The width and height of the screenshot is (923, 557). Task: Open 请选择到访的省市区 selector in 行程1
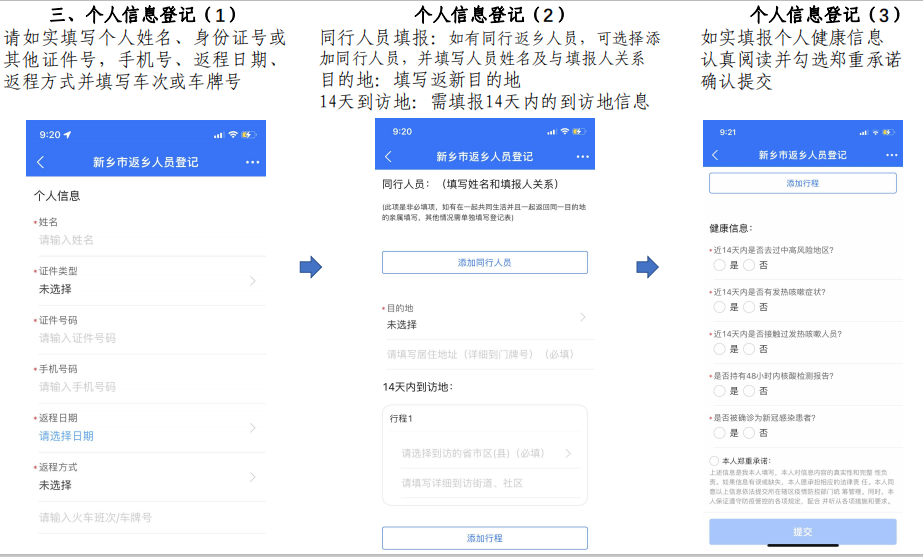(x=485, y=453)
